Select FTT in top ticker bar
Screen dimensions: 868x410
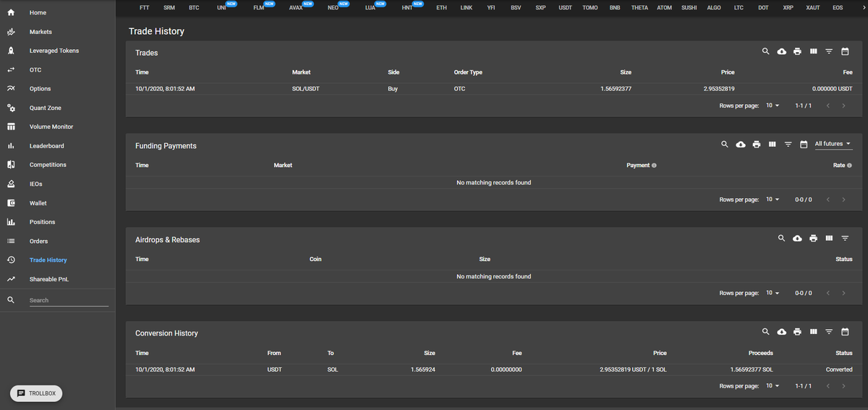[x=144, y=7]
